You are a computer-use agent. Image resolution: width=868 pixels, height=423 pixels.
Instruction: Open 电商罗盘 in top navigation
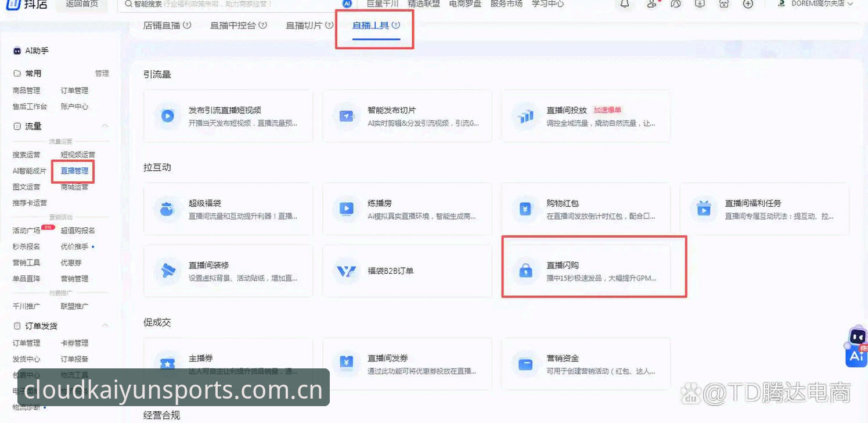pos(465,3)
